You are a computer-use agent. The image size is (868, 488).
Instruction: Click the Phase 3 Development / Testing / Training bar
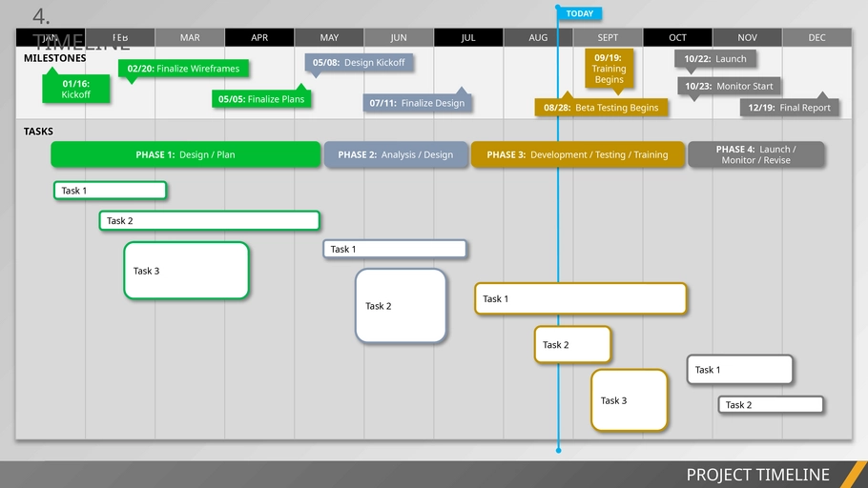[x=577, y=154]
